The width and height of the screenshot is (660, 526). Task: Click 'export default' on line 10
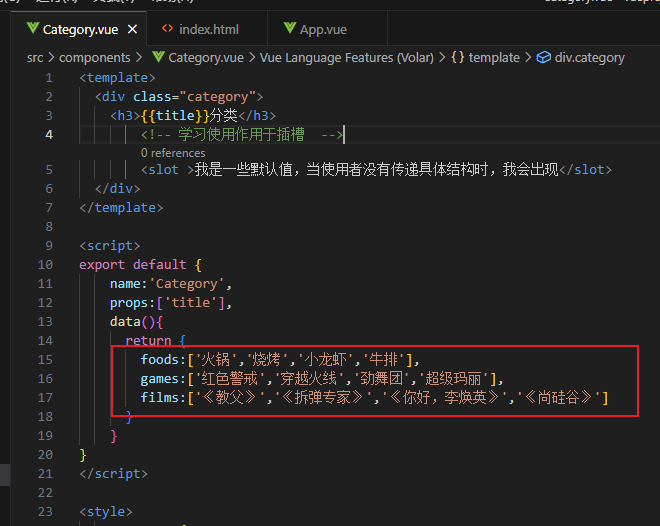[133, 265]
